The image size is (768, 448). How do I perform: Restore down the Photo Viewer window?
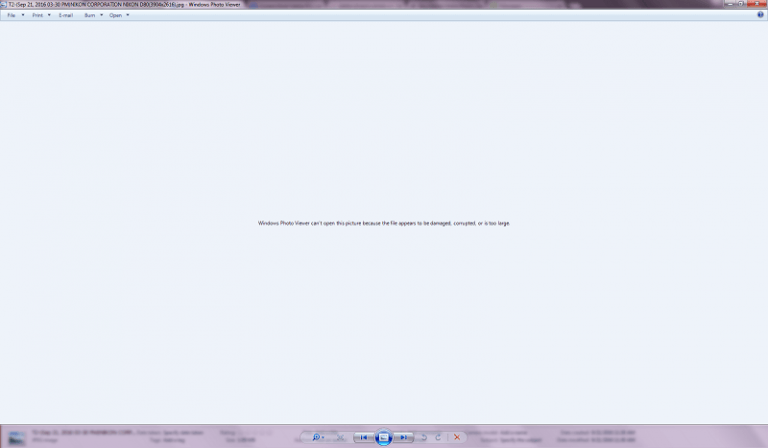click(x=740, y=4)
